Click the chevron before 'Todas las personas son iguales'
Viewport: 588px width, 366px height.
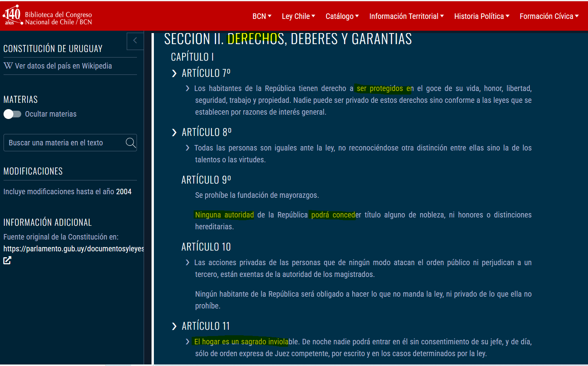[188, 148]
